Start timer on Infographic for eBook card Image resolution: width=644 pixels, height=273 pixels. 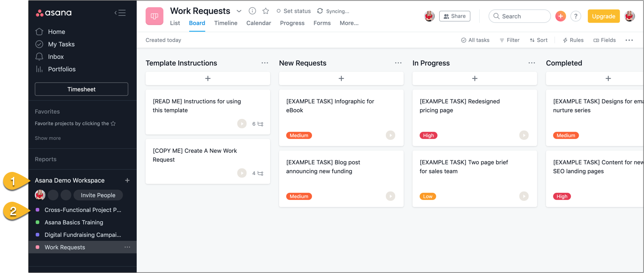[390, 135]
